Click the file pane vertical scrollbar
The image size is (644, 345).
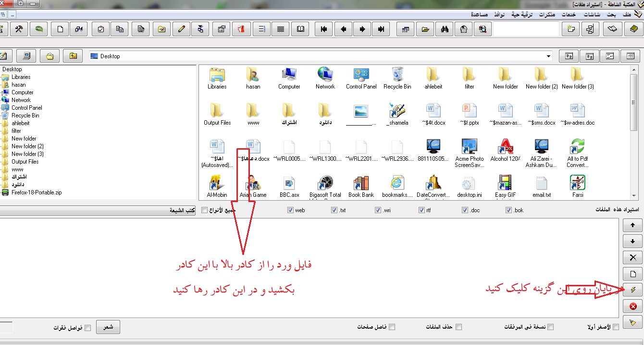click(634, 132)
